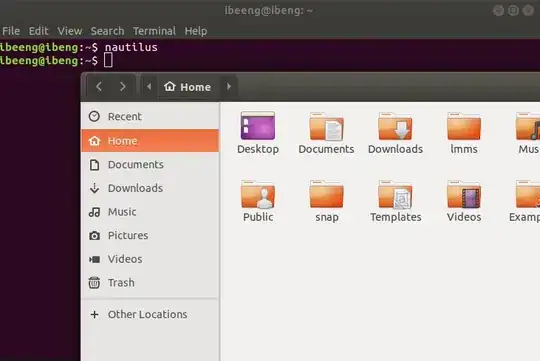The image size is (540, 361).
Task: Go to Pictures in the sidebar
Action: click(150, 235)
